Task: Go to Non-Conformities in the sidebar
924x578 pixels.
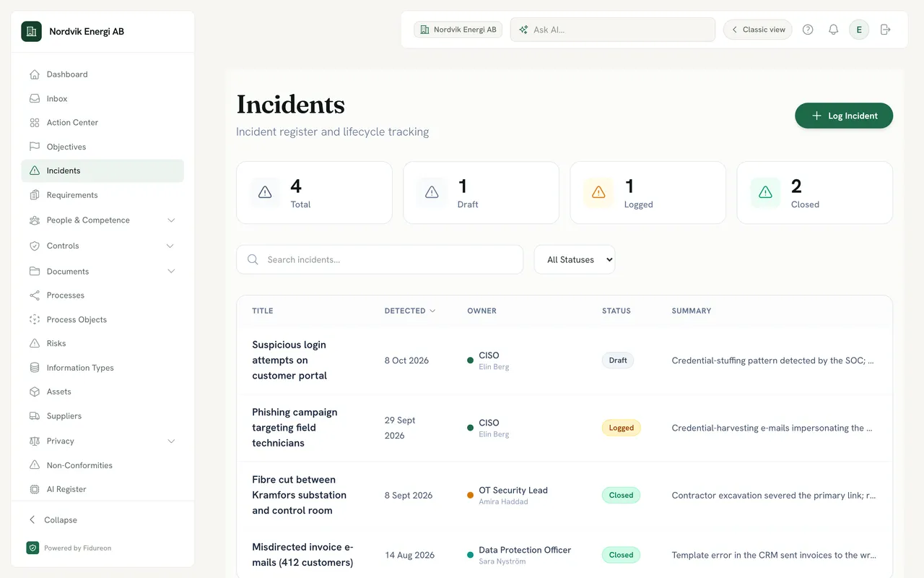Action: click(x=103, y=465)
